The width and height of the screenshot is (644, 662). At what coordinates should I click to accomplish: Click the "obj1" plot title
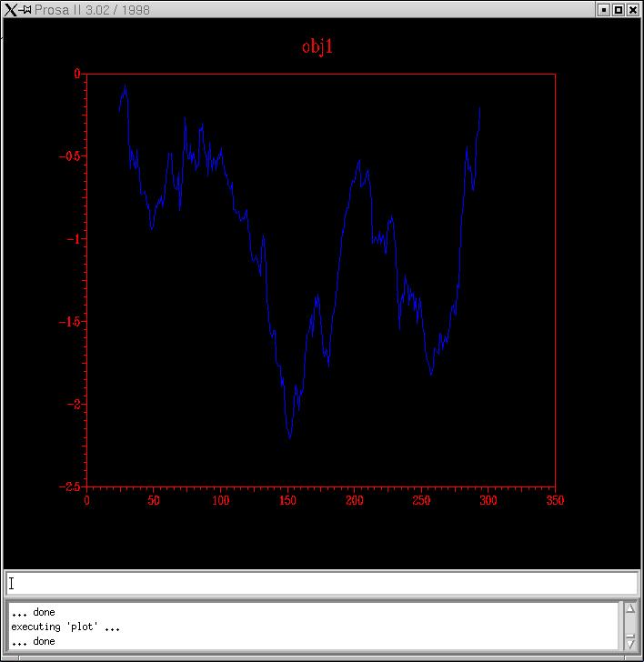pyautogui.click(x=317, y=46)
